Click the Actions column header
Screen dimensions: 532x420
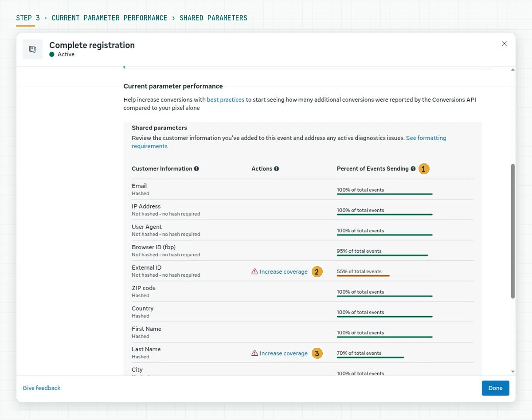tap(262, 169)
